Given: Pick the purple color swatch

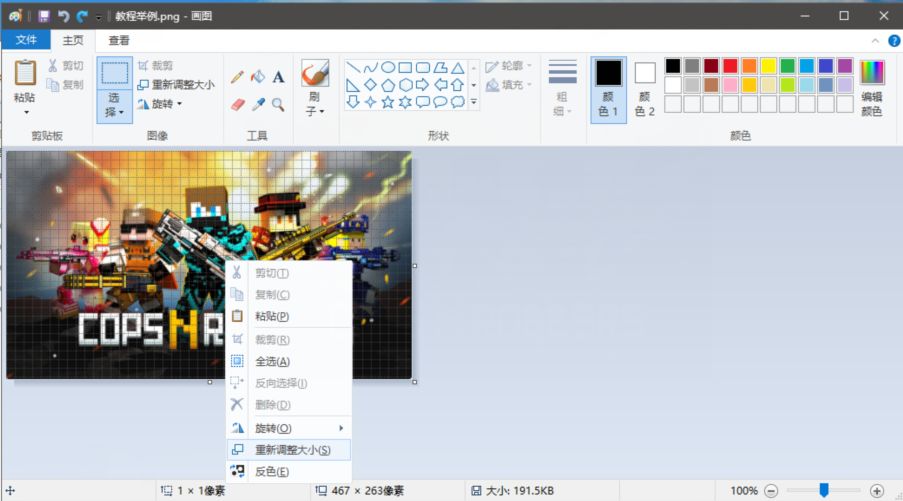Looking at the screenshot, I should point(845,66).
